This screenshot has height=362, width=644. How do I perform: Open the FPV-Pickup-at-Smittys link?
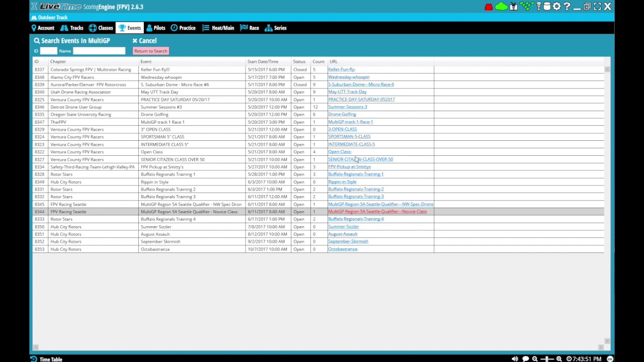[x=349, y=167]
